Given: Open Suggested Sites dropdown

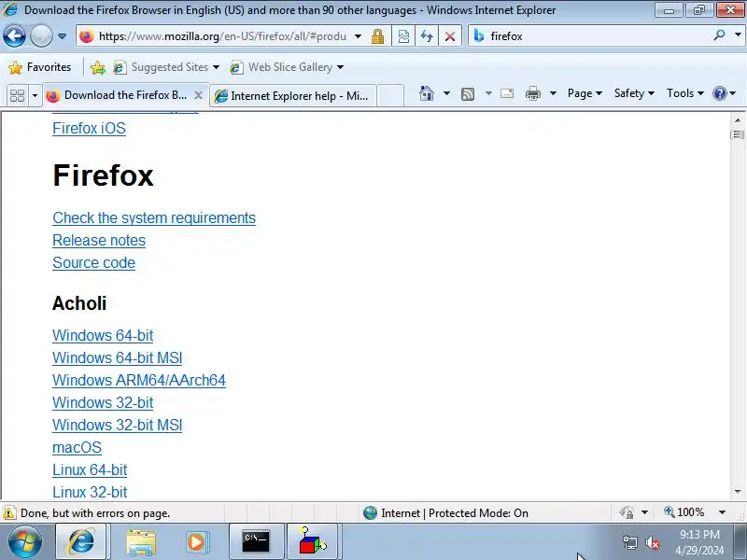Looking at the screenshot, I should coord(166,67).
